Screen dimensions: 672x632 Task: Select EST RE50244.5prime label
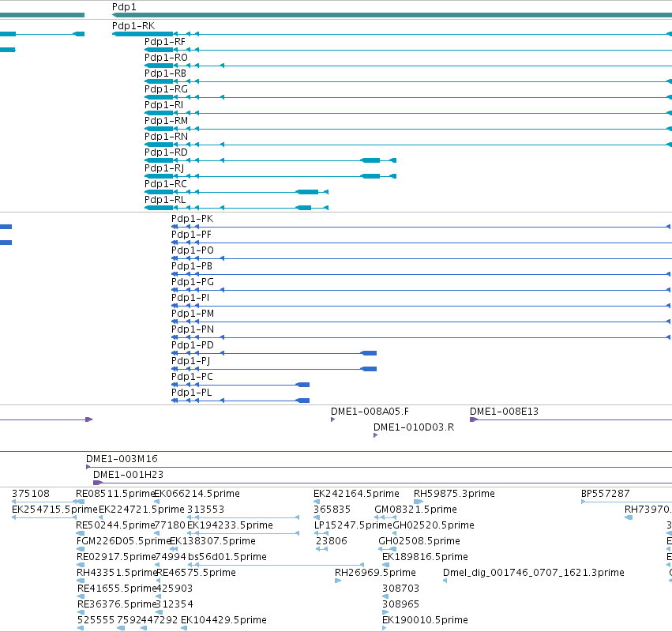[115, 525]
